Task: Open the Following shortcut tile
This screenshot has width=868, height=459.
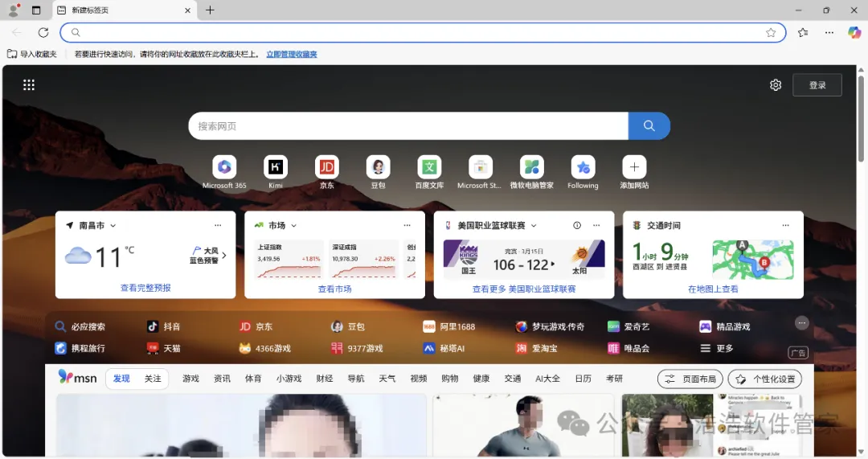Action: pyautogui.click(x=583, y=172)
